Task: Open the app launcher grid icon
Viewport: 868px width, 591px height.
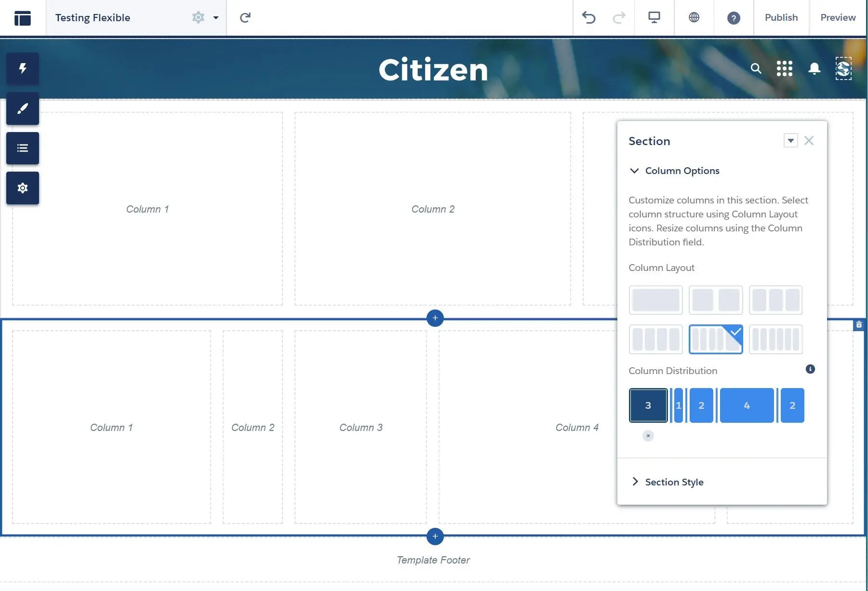Action: pyautogui.click(x=785, y=68)
